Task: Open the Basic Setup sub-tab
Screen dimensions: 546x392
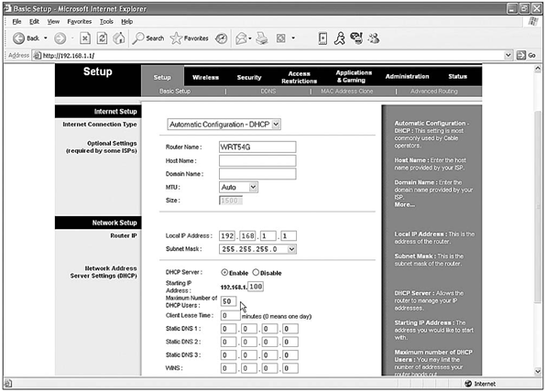Action: pos(175,92)
